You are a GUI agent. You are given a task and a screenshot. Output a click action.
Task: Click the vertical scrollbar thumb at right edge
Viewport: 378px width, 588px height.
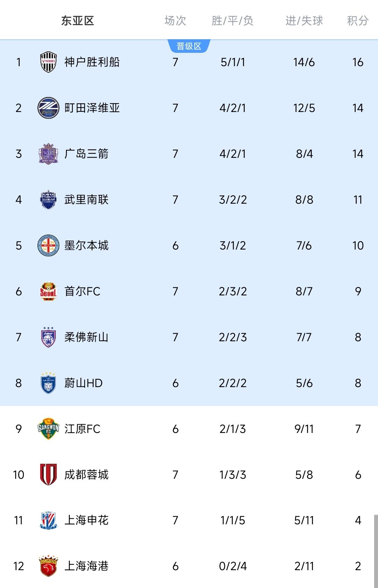(x=376, y=551)
